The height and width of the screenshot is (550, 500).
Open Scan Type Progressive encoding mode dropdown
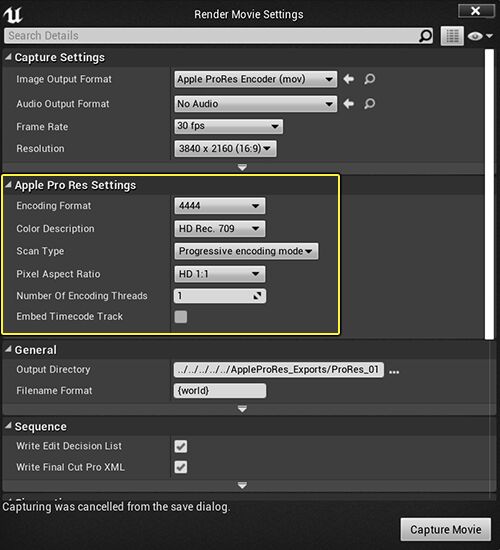coord(246,251)
